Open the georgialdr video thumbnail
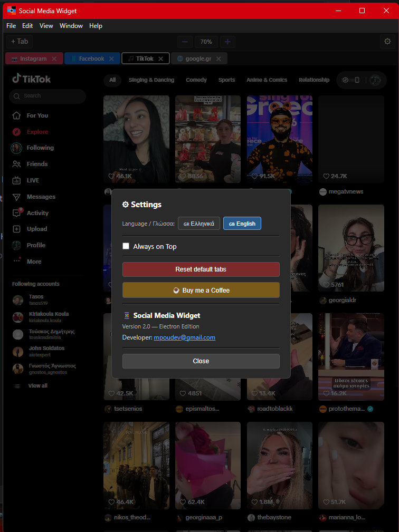The image size is (399, 532). click(x=351, y=248)
